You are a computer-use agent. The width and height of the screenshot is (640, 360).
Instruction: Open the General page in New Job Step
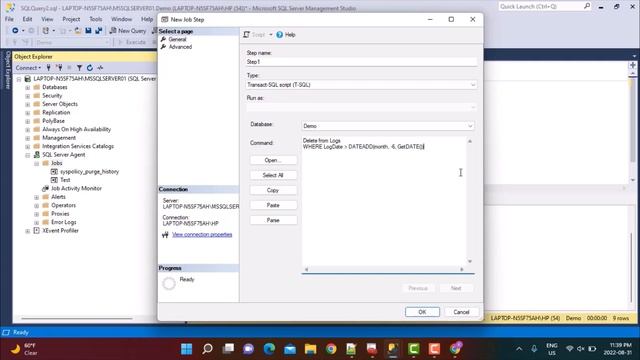click(x=177, y=39)
